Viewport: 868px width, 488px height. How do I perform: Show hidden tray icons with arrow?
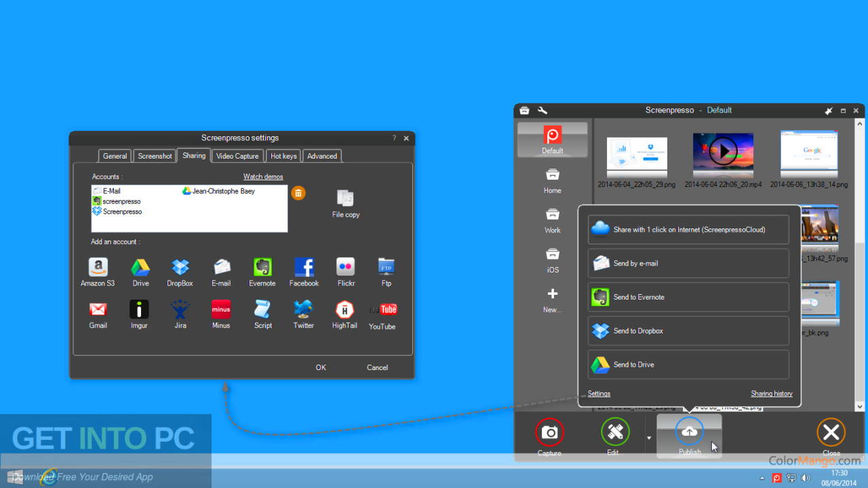[762, 478]
